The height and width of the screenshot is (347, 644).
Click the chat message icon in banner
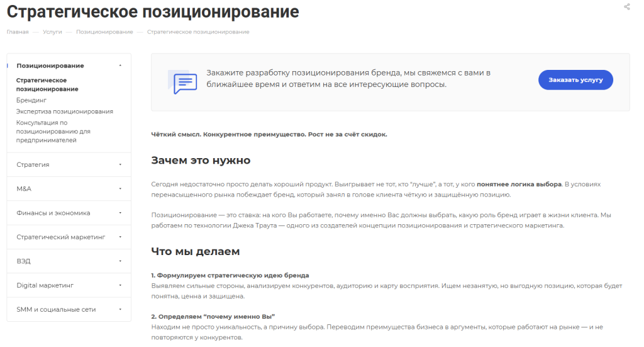185,82
